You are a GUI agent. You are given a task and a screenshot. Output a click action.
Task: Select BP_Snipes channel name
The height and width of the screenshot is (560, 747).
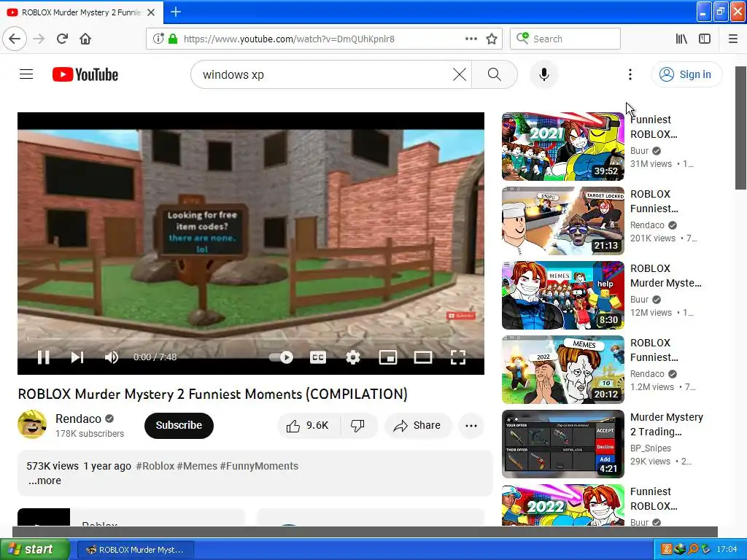(650, 448)
